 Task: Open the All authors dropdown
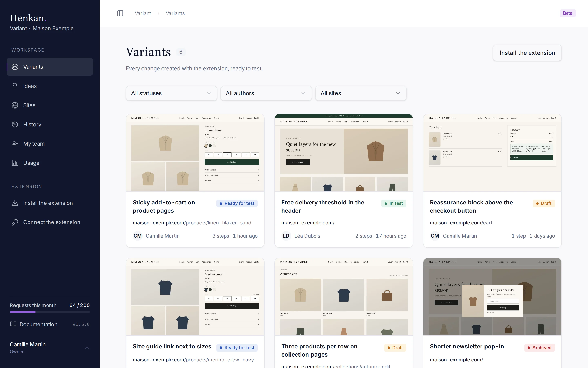(x=266, y=93)
